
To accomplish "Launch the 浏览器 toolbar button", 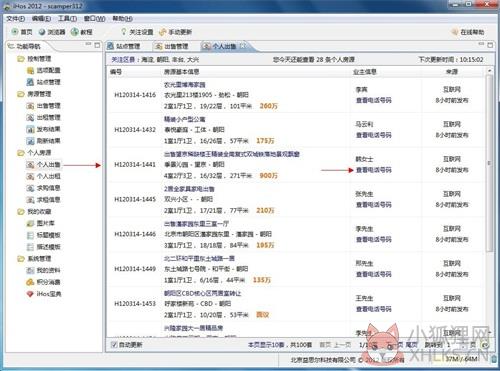I will pyautogui.click(x=52, y=32).
